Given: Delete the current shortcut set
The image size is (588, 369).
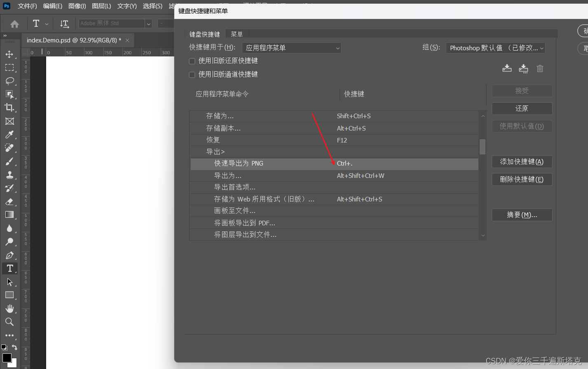Looking at the screenshot, I should pyautogui.click(x=540, y=68).
